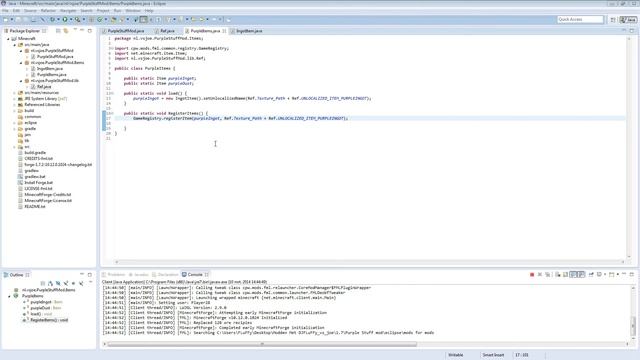The width and height of the screenshot is (640, 360).
Task: Open the Refactor menu
Action: click(x=48, y=11)
